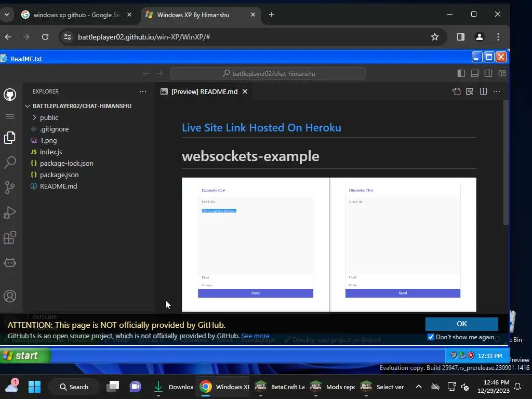Open Chrome profile icon

coord(480,37)
